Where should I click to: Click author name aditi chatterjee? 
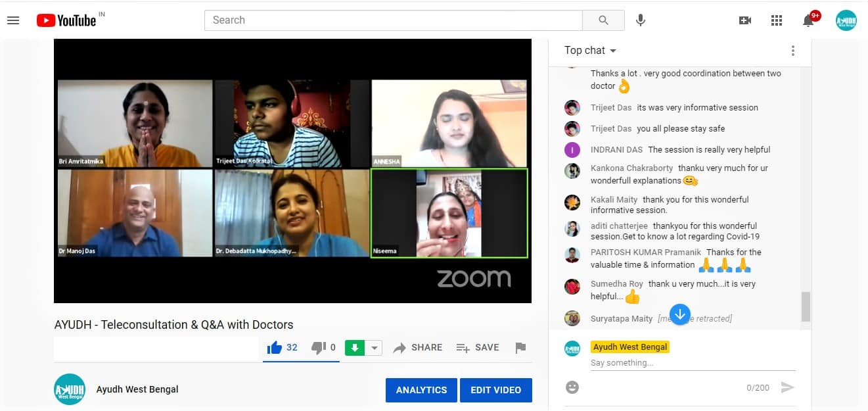tap(619, 226)
